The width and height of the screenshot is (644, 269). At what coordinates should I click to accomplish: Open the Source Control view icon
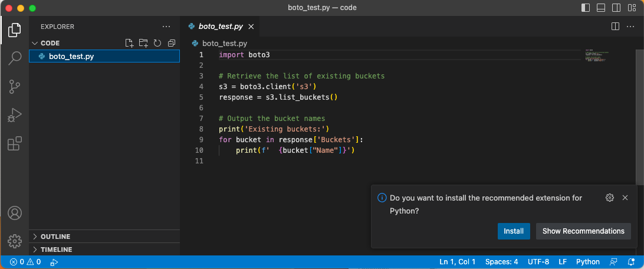[x=14, y=87]
